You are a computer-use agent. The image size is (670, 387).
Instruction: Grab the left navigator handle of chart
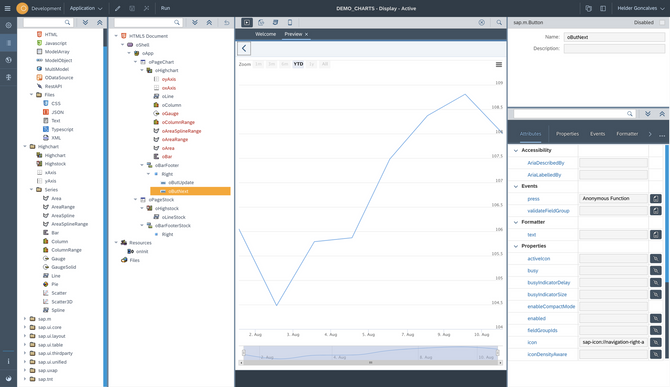[x=244, y=352]
